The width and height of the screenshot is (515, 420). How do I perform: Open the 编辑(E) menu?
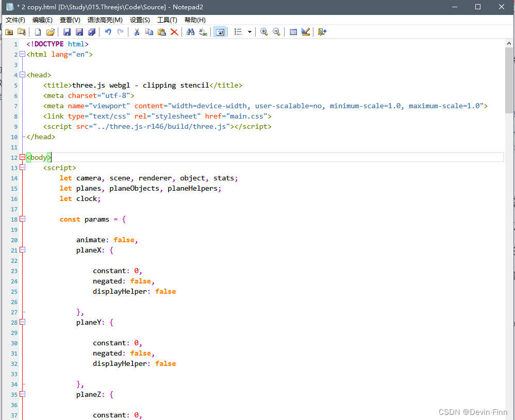[x=42, y=20]
